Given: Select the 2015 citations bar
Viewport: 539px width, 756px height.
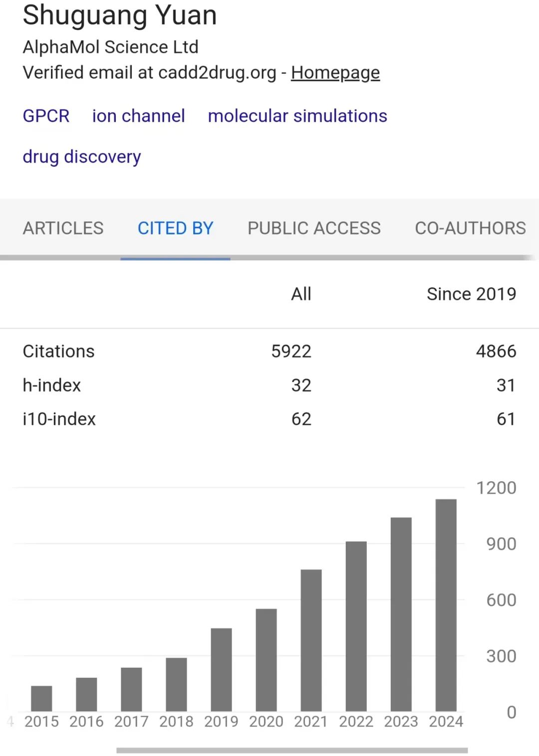Looking at the screenshot, I should 41,698.
